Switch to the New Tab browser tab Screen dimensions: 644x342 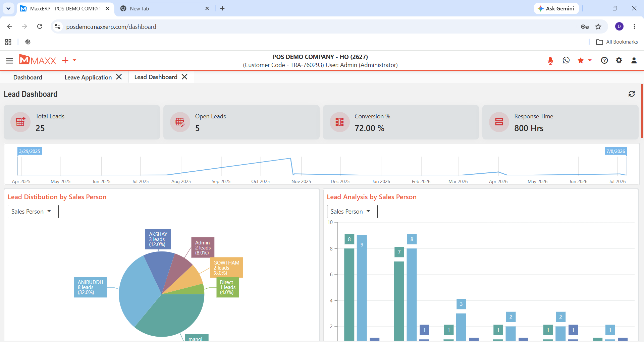coord(165,9)
